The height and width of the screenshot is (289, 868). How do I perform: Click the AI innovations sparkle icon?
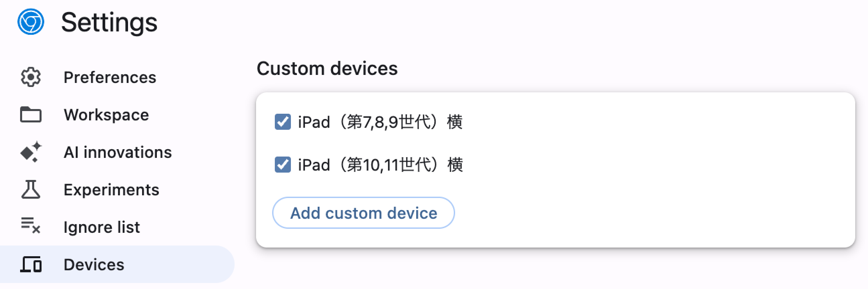30,152
